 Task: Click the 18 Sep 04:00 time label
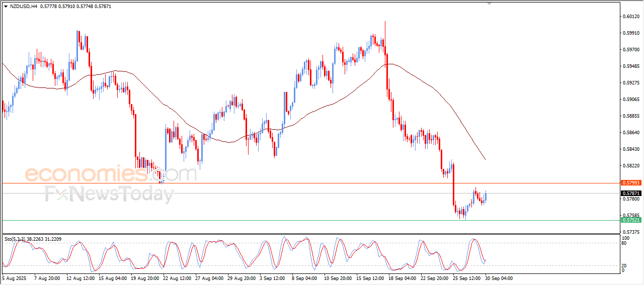click(403, 278)
